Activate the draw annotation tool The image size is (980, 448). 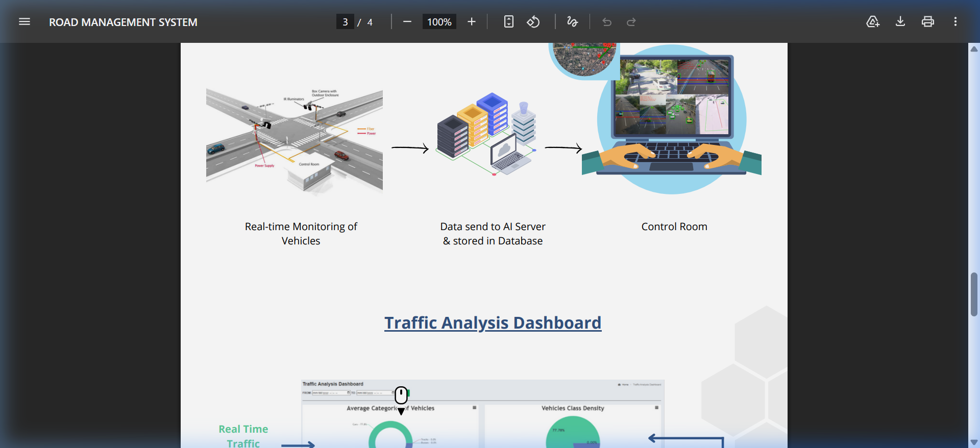(x=572, y=21)
